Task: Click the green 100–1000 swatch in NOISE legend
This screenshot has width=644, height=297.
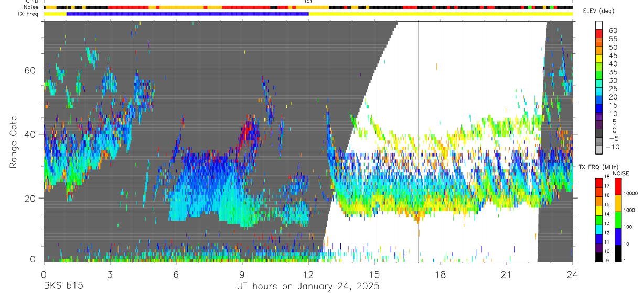Action: [618, 220]
